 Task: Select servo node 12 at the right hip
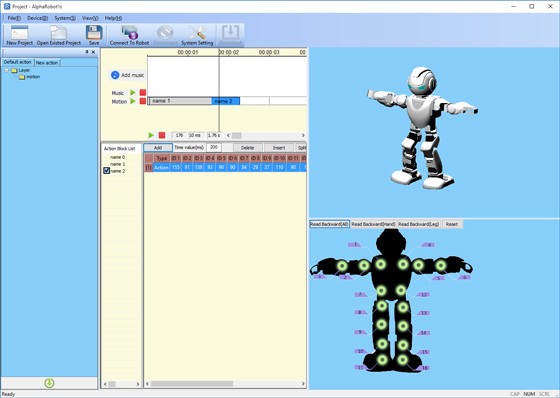401,290
